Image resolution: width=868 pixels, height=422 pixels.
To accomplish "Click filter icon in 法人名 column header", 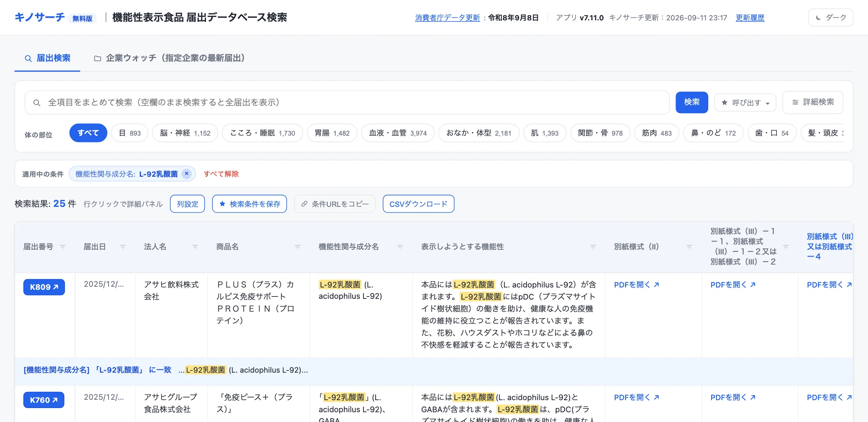I will 195,247.
